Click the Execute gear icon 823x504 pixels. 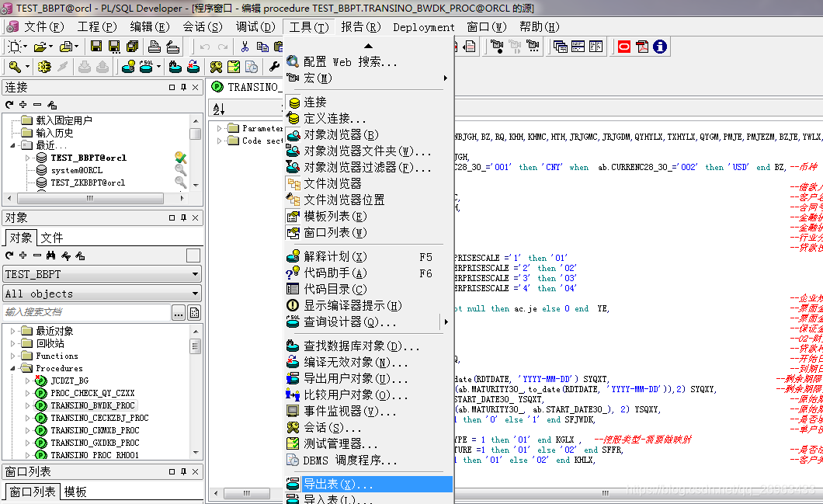pyautogui.click(x=44, y=67)
